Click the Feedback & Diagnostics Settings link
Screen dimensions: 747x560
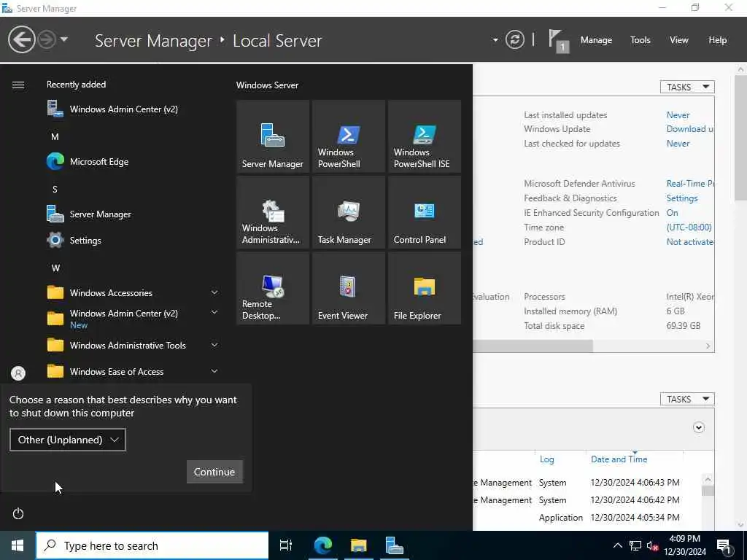pyautogui.click(x=682, y=198)
